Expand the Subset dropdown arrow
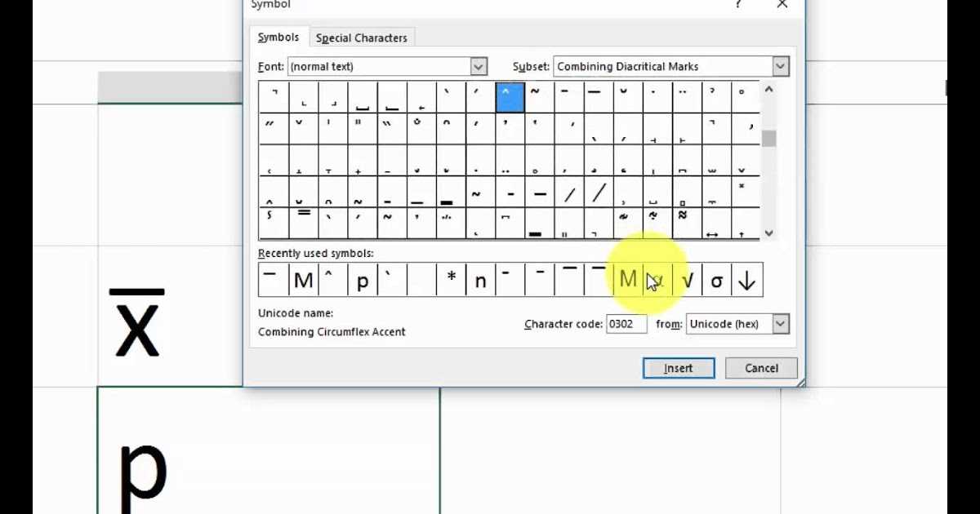This screenshot has width=980, height=514. [781, 67]
